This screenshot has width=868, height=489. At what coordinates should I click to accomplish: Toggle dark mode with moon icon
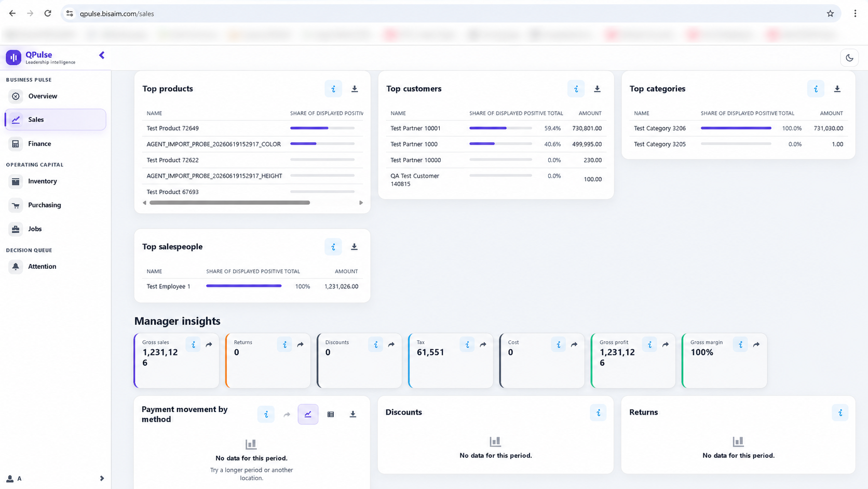[x=849, y=58]
